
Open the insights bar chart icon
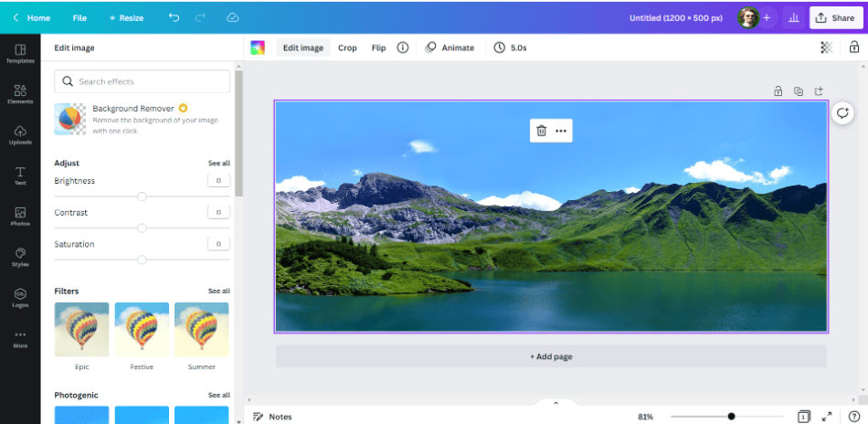(x=794, y=17)
